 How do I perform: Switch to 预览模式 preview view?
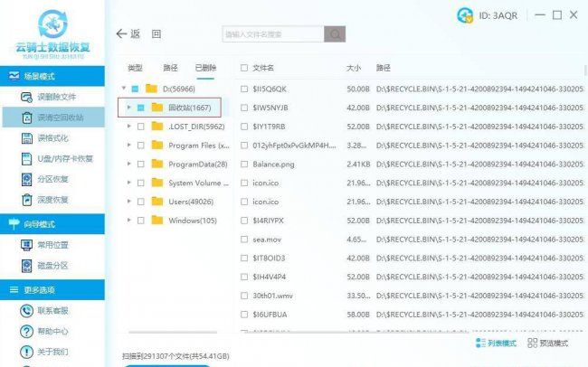click(x=547, y=343)
